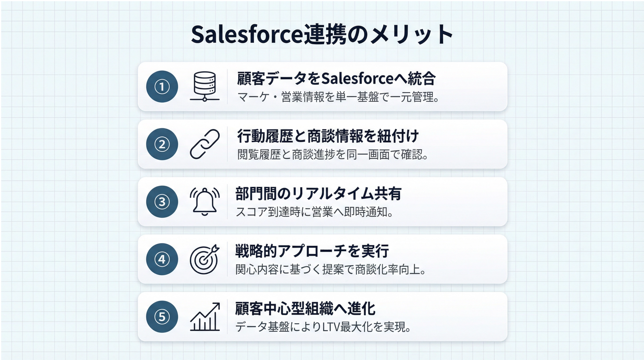The height and width of the screenshot is (360, 644).
Task: Click heading '顧客中心型組織へ進化'
Action: point(305,309)
